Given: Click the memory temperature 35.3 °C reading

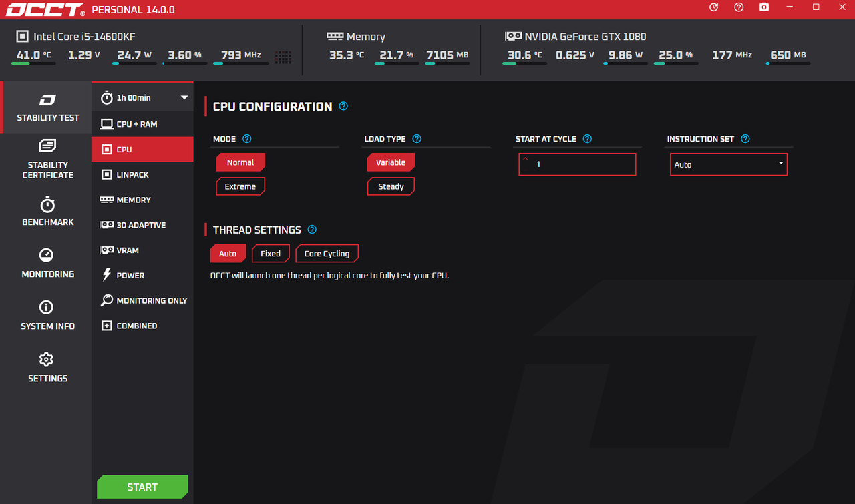Looking at the screenshot, I should click(347, 55).
